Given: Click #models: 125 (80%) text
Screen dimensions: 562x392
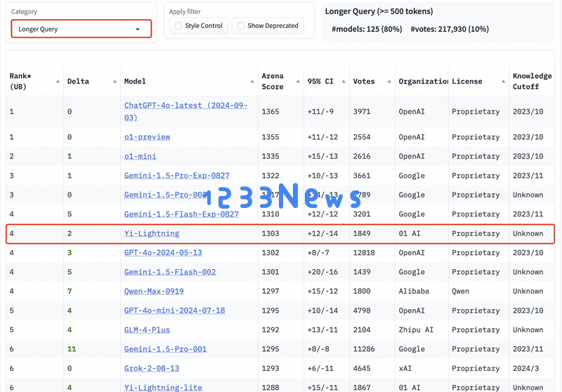Looking at the screenshot, I should point(367,29).
